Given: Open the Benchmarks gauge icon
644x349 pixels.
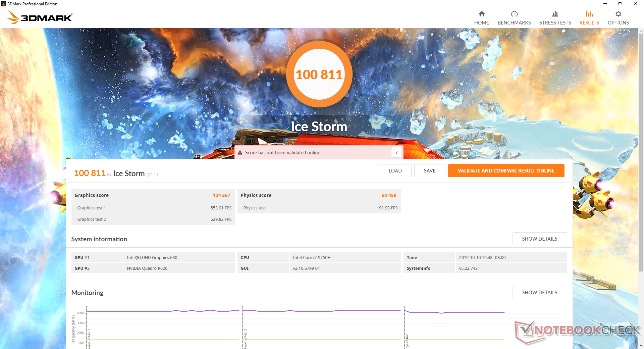Looking at the screenshot, I should [x=514, y=14].
